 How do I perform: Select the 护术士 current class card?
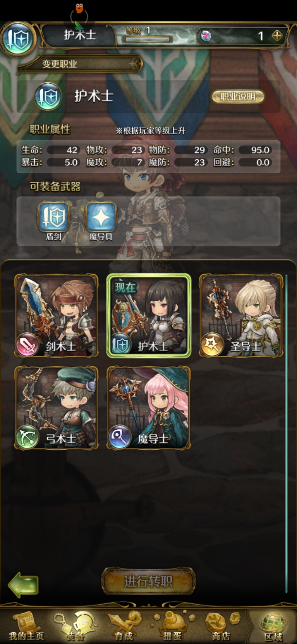(x=149, y=316)
